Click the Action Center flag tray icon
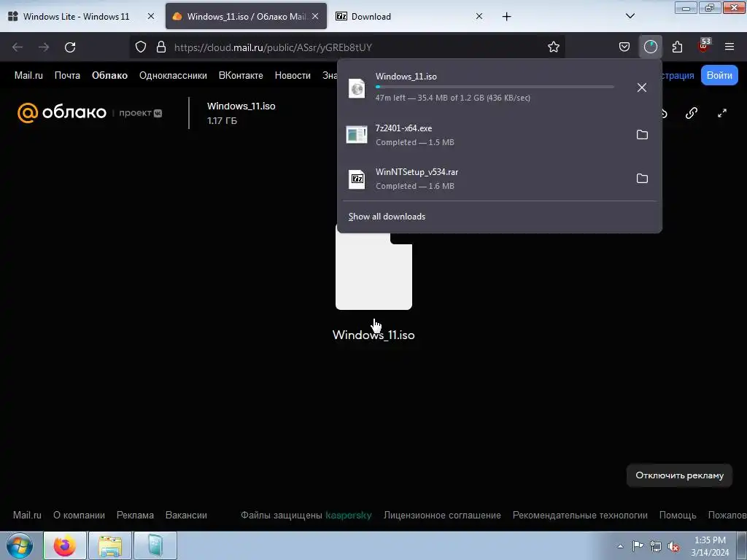The image size is (747, 560). click(638, 546)
